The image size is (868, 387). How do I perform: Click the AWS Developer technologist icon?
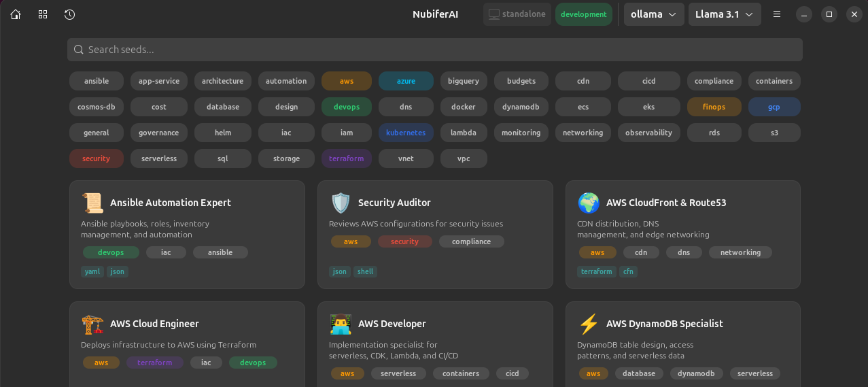click(x=341, y=324)
